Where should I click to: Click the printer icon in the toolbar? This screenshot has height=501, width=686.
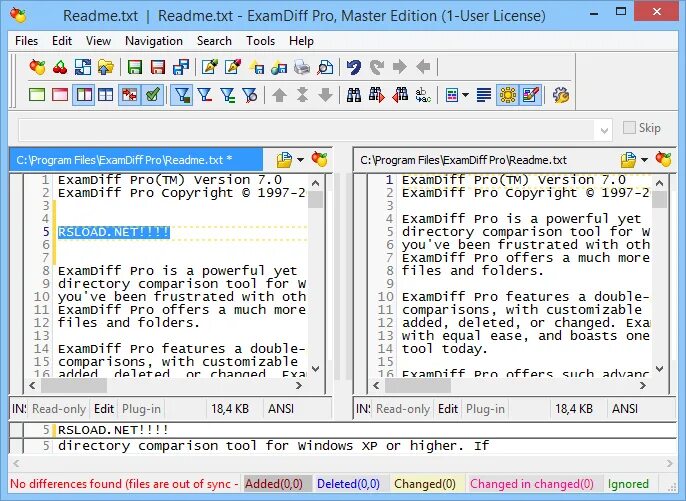[x=302, y=67]
